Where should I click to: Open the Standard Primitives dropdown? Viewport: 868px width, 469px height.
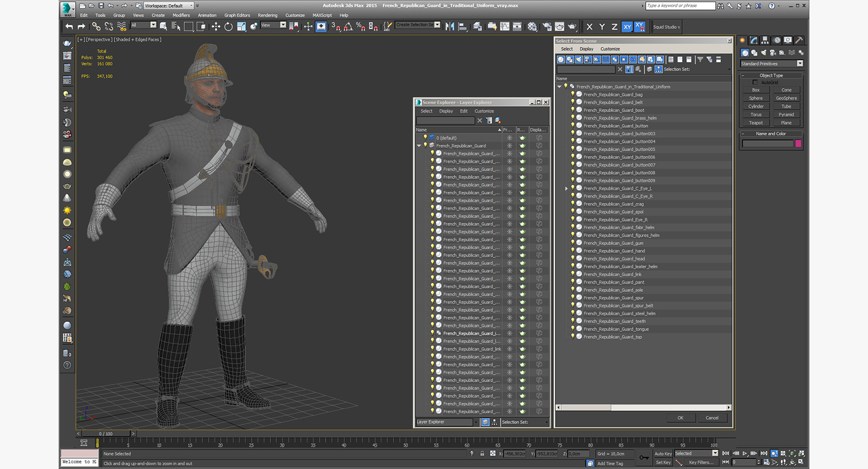(x=772, y=63)
